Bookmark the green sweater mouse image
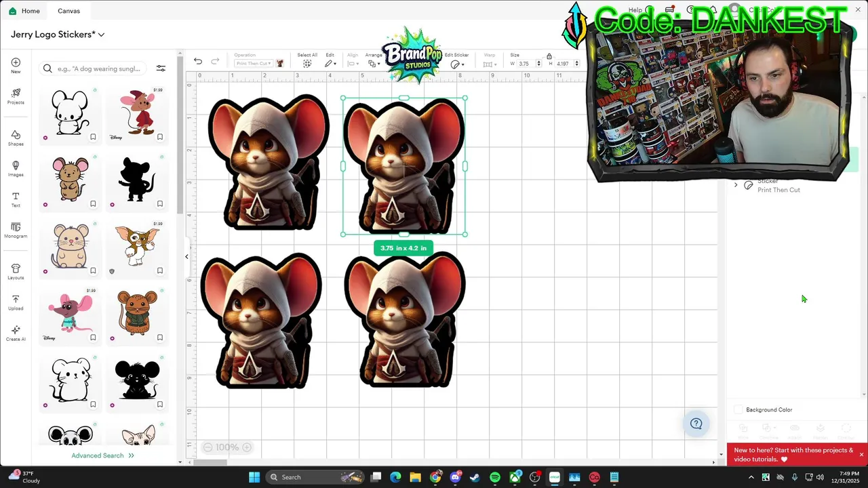This screenshot has height=488, width=868. click(160, 338)
